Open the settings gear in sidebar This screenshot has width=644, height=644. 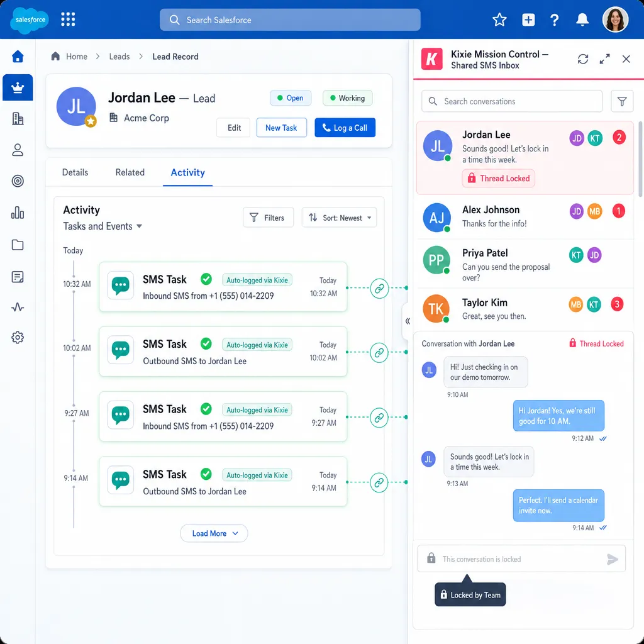click(x=18, y=338)
